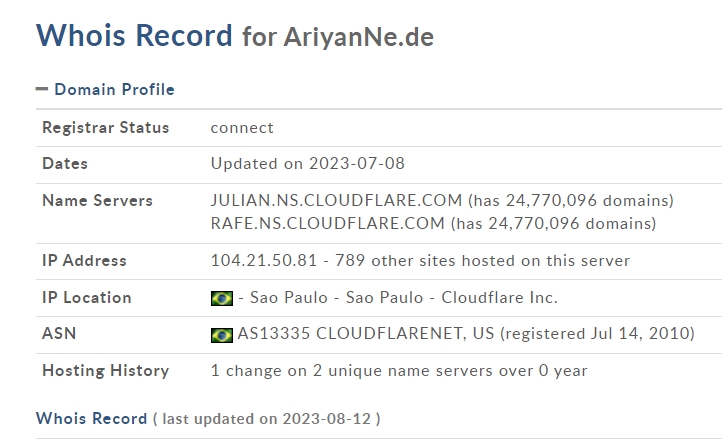This screenshot has width=722, height=439.
Task: Click the AS13335 CLOUDFLARENET entry
Action: point(365,334)
